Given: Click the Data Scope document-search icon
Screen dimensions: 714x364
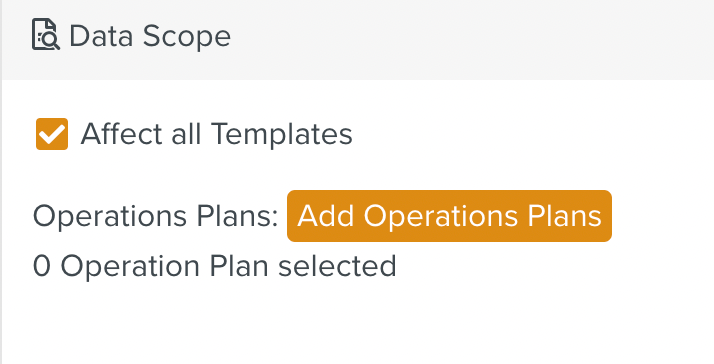Looking at the screenshot, I should 46,35.
